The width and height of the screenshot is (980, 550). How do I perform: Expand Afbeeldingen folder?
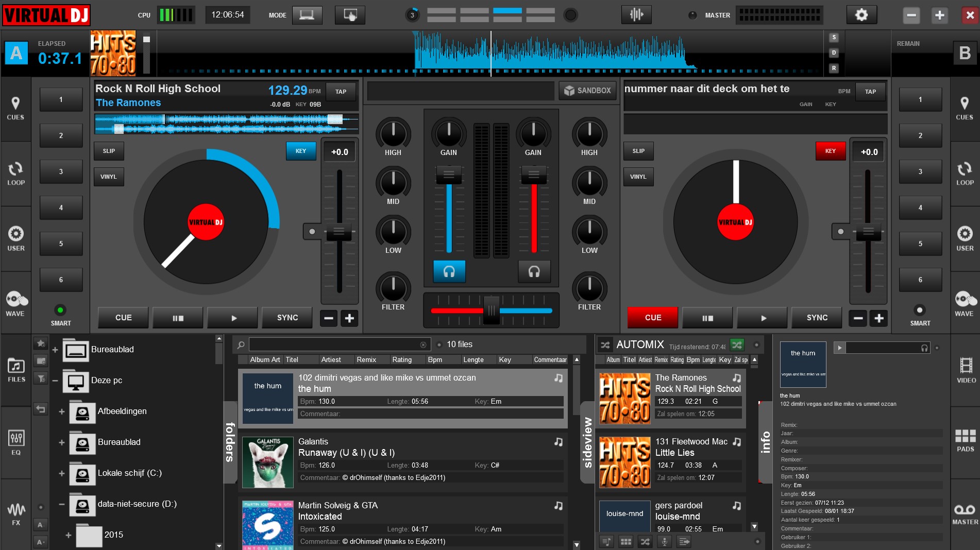point(62,411)
